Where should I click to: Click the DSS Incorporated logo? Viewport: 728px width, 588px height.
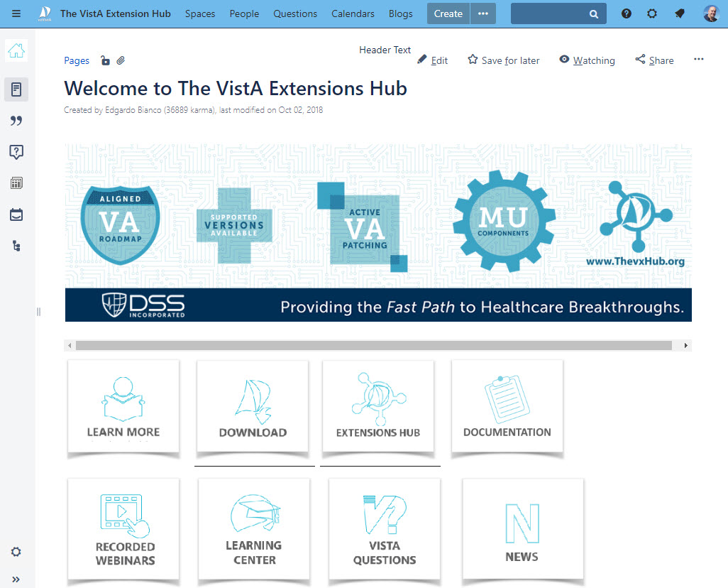(x=143, y=305)
